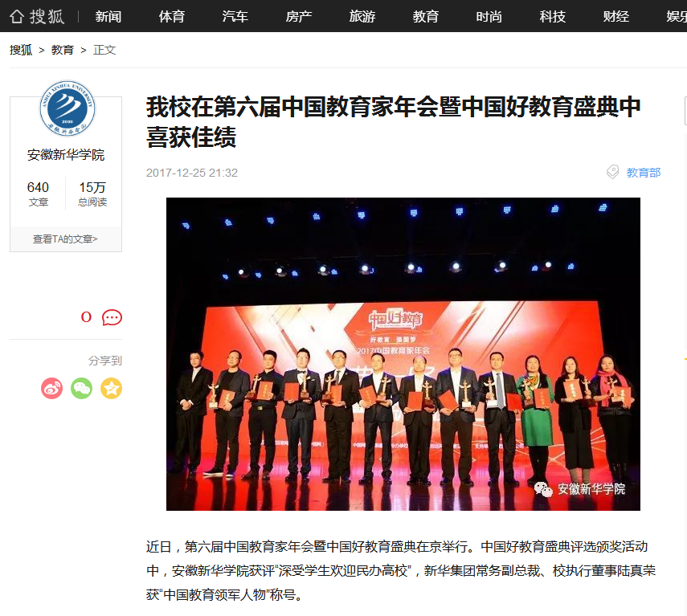Open 教育部 tag link
Viewport: 687px width, 616px height.
click(644, 173)
